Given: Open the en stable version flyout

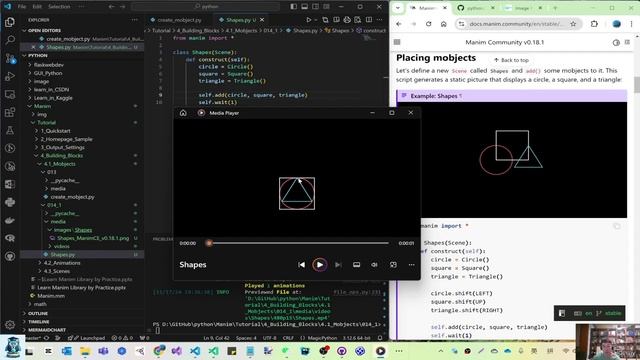Looking at the screenshot, I should [x=589, y=313].
